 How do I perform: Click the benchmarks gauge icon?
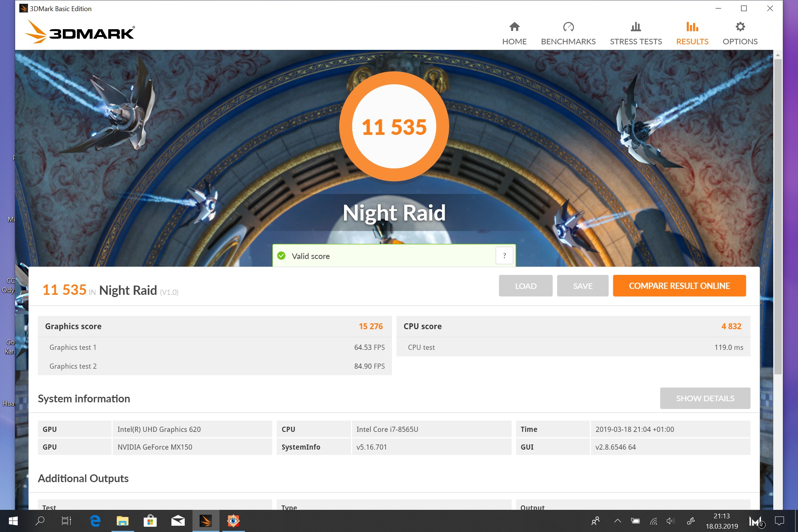pos(568,27)
